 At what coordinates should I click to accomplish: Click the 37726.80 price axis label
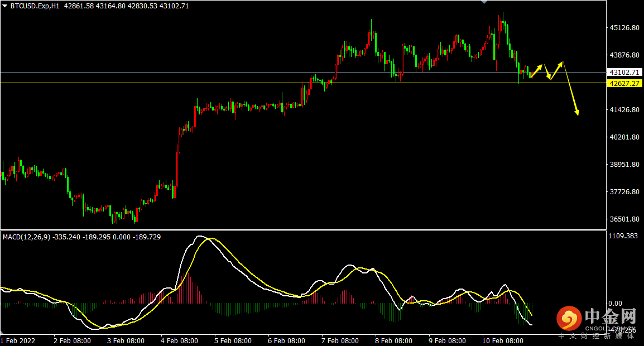[624, 192]
